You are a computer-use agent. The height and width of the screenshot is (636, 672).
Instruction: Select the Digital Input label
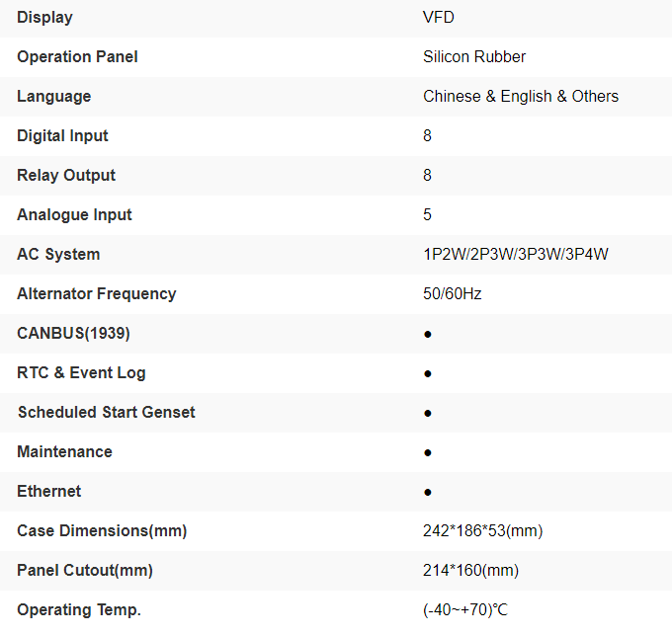tap(62, 135)
